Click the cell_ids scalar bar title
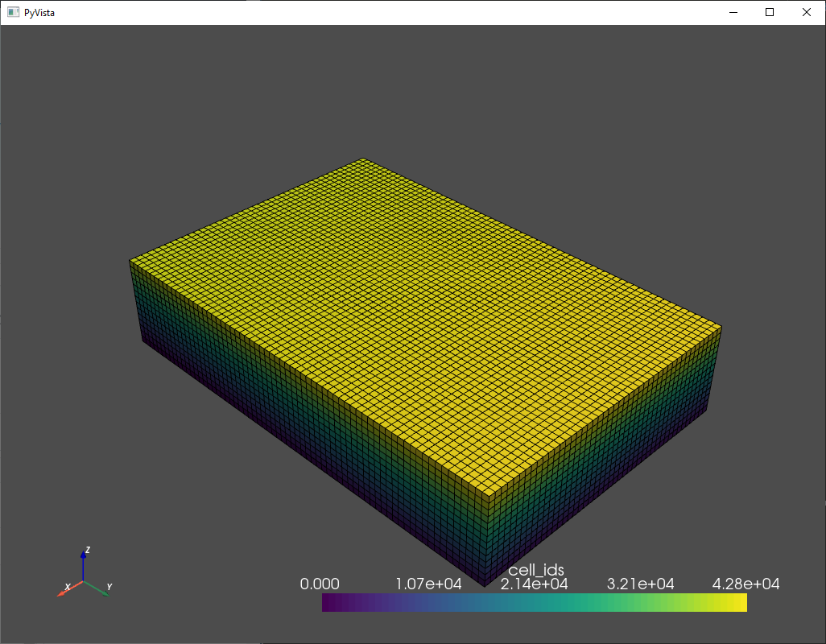The height and width of the screenshot is (644, 826). tap(535, 570)
